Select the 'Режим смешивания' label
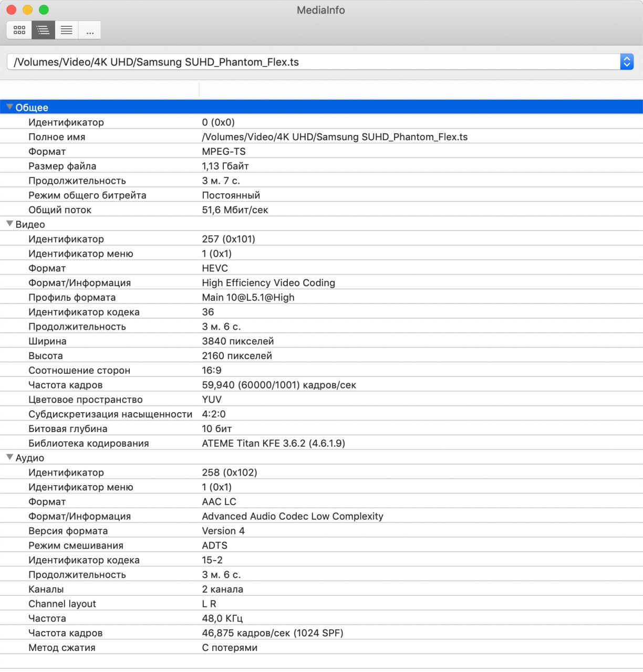Viewport: 643px width, 672px height. pos(76,545)
